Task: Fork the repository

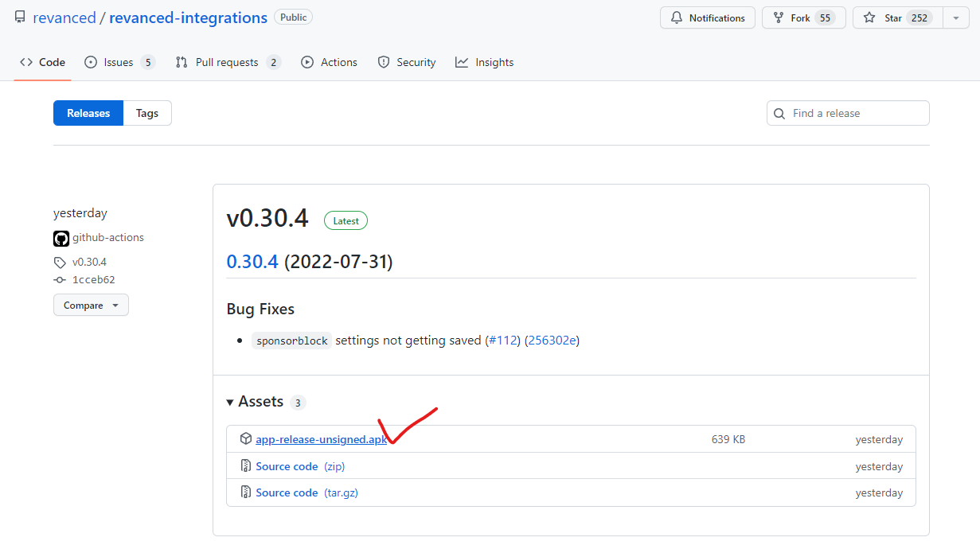Action: point(803,18)
